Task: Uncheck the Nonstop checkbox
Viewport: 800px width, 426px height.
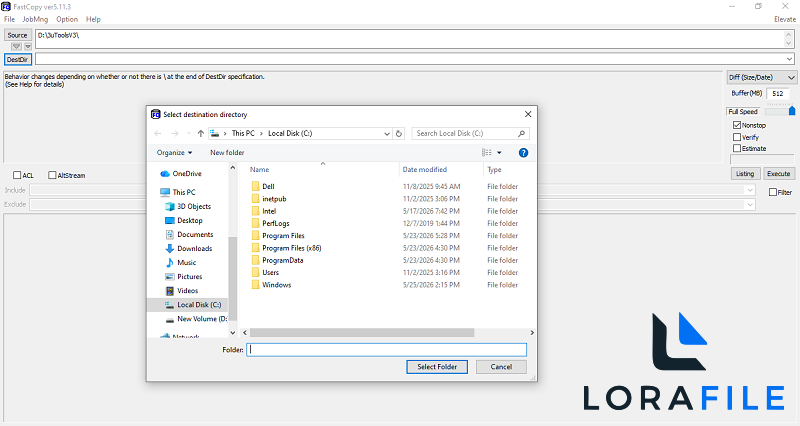Action: tap(737, 125)
